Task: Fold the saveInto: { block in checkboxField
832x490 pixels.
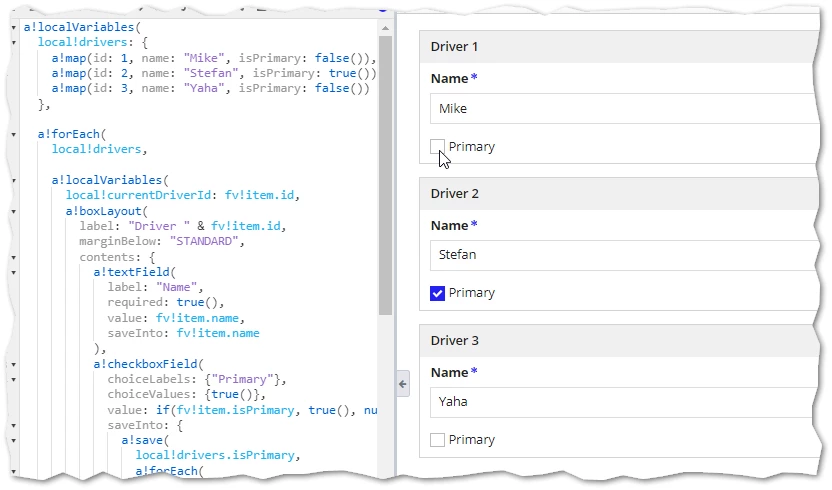Action: [14, 426]
